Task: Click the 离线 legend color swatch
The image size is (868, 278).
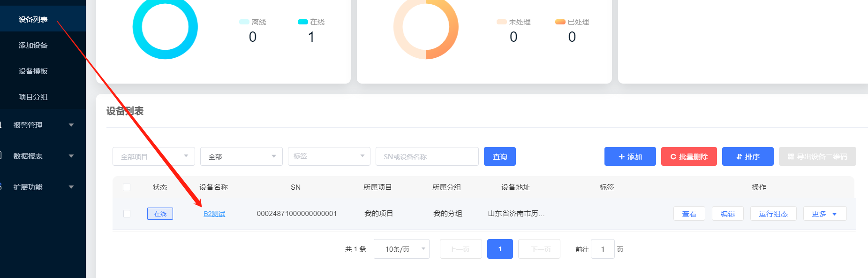Action: click(x=244, y=22)
